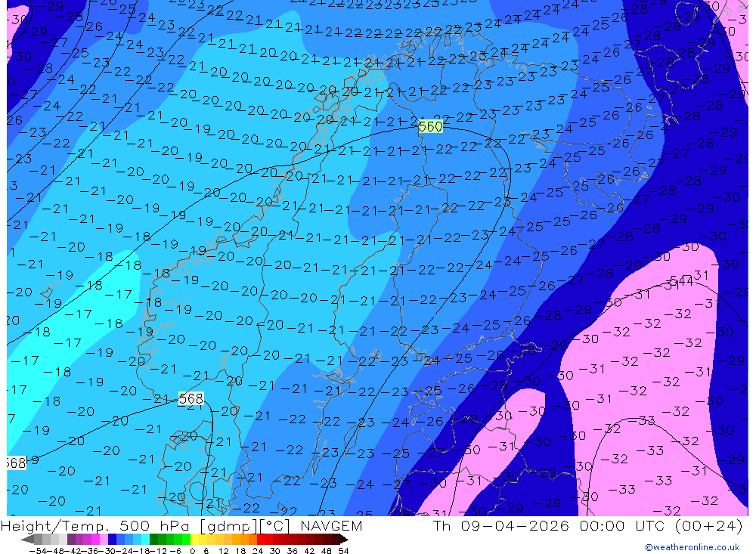Viewport: 756px width, 554px height.
Task: Click the '54' legend scale maximum value
Action: (343, 551)
